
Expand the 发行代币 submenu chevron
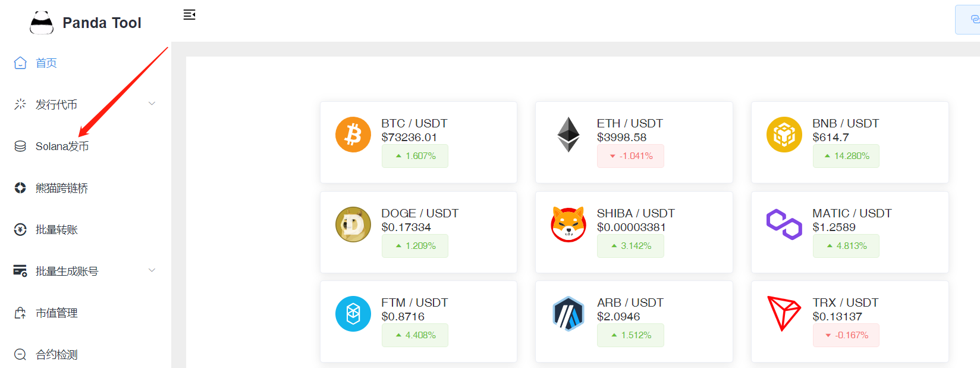(x=152, y=104)
